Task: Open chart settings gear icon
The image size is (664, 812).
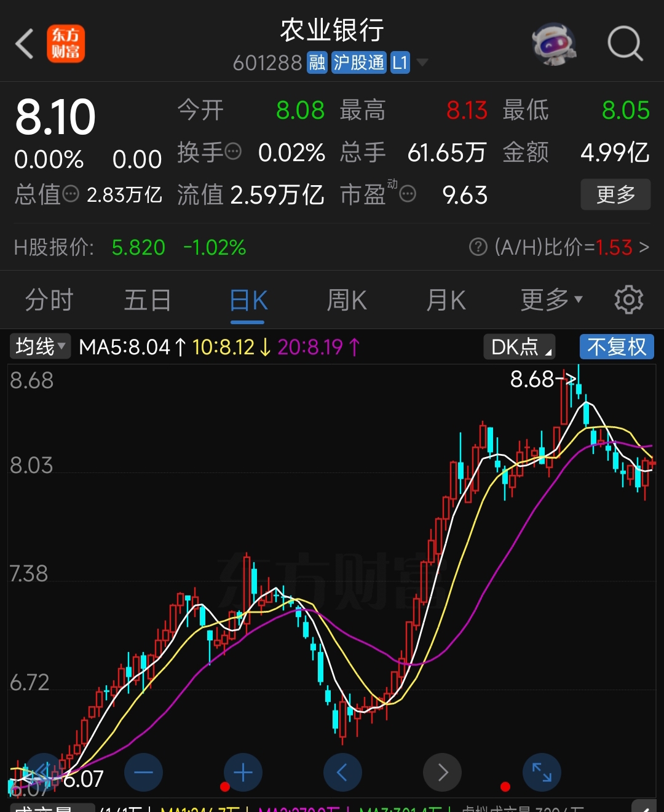Action: (628, 300)
